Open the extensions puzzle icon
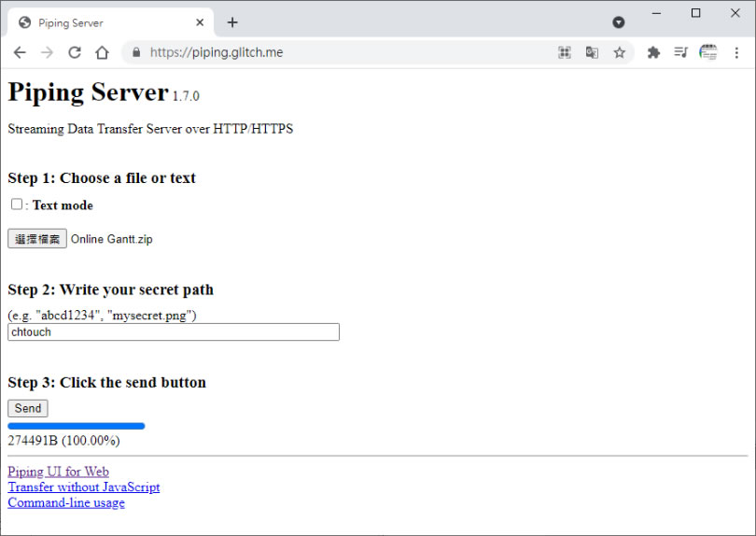Viewport: 756px width, 536px height. point(653,52)
